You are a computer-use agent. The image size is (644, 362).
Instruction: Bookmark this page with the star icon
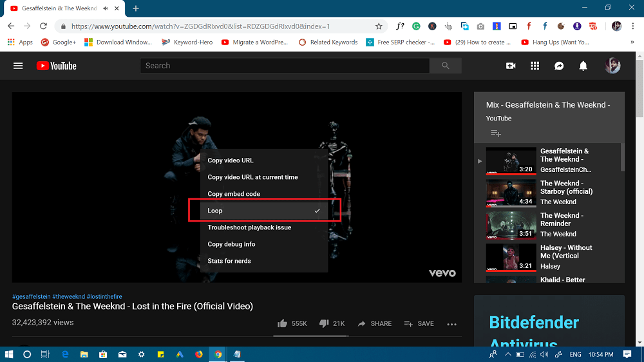coord(379,26)
